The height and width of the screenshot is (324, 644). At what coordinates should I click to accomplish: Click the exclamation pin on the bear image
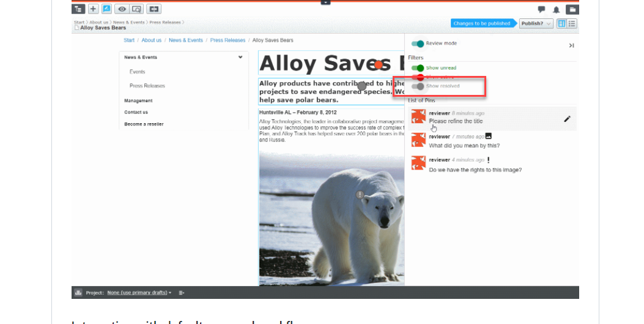(360, 195)
